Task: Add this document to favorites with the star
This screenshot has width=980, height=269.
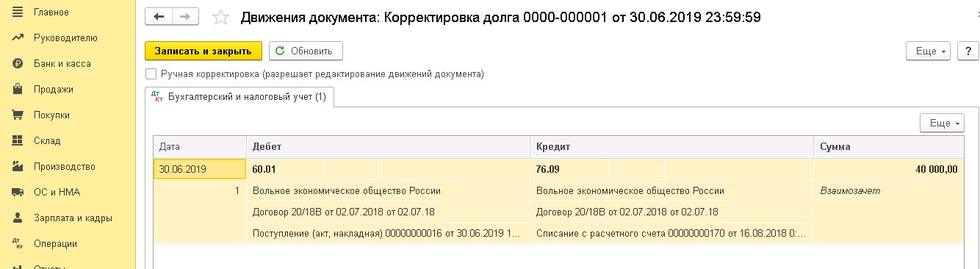Action: click(220, 18)
